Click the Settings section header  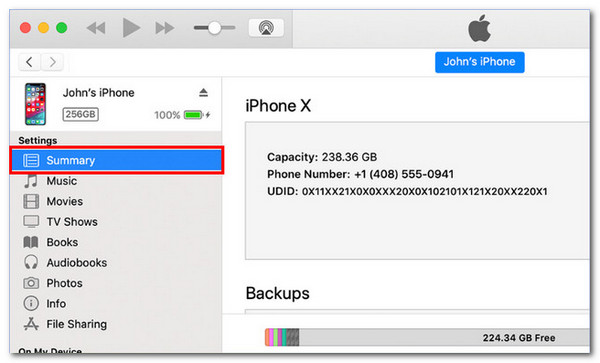click(38, 140)
